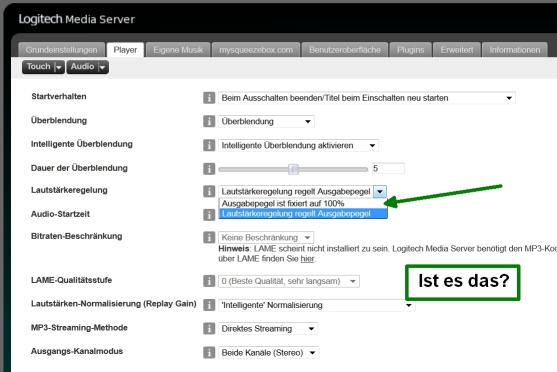Image resolution: width=557 pixels, height=372 pixels.
Task: Show info for Dauer der Überblendung
Action: click(209, 169)
